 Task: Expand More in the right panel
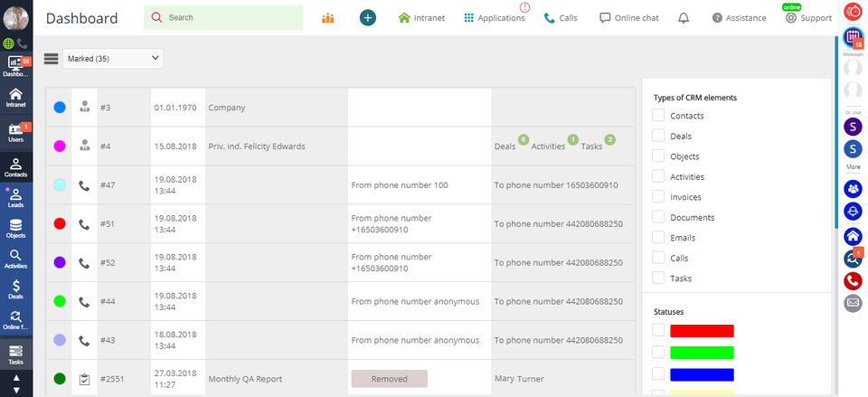853,166
